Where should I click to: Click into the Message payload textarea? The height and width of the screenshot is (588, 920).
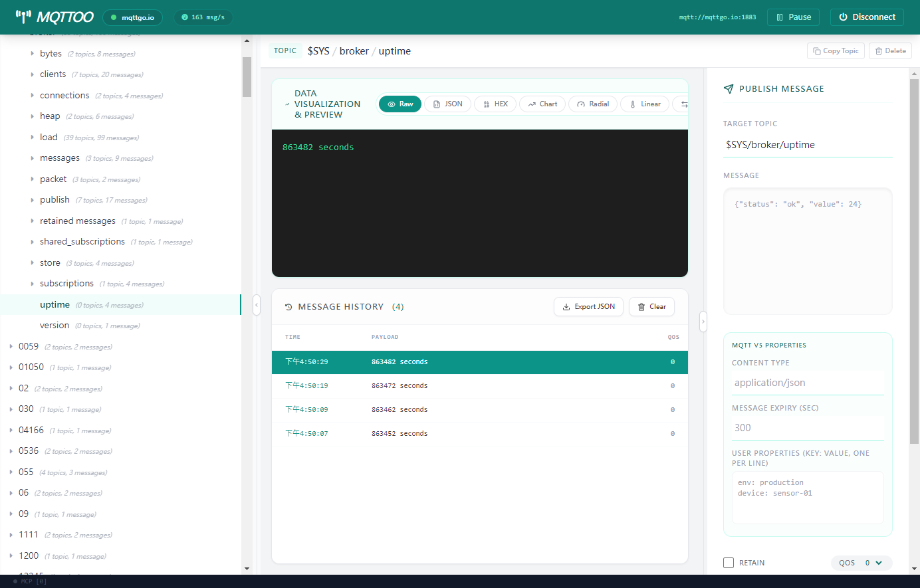click(x=808, y=252)
